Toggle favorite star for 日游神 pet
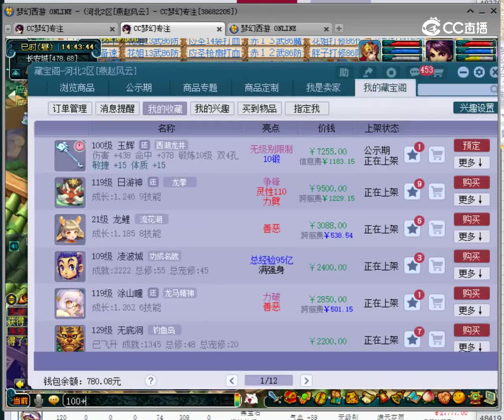Viewport: 504px width, 420px height. tap(412, 192)
